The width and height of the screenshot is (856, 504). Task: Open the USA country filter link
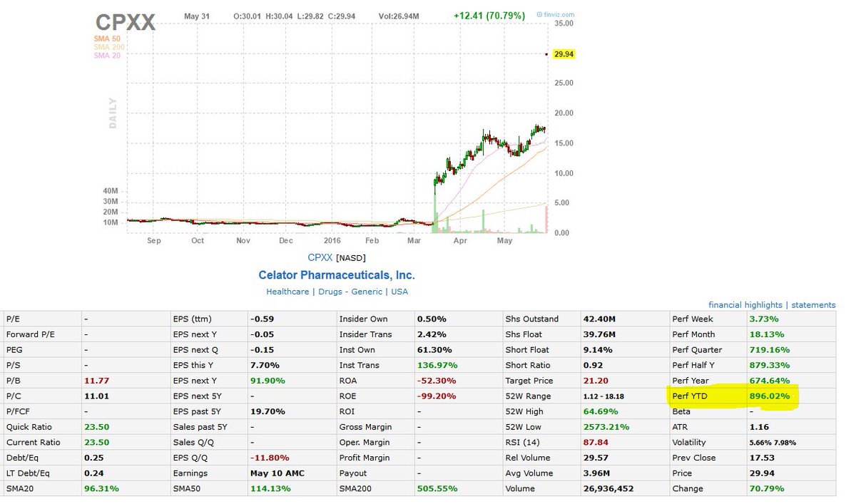click(x=399, y=291)
